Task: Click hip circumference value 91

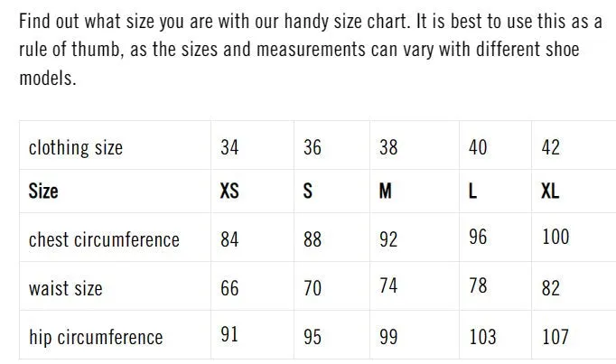Action: pos(229,334)
